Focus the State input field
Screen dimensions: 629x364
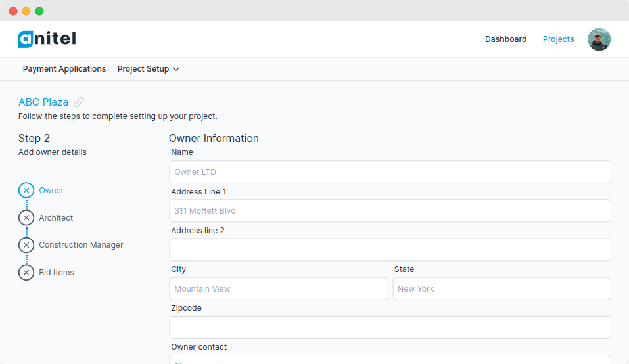pos(502,288)
